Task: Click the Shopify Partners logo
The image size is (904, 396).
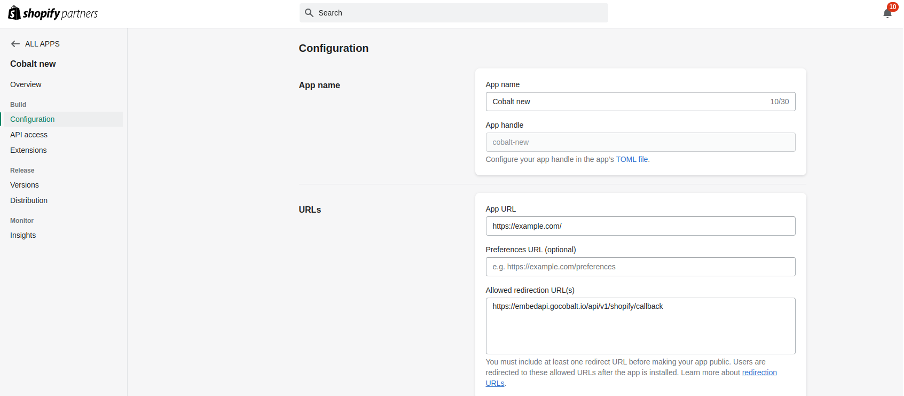Action: point(52,13)
